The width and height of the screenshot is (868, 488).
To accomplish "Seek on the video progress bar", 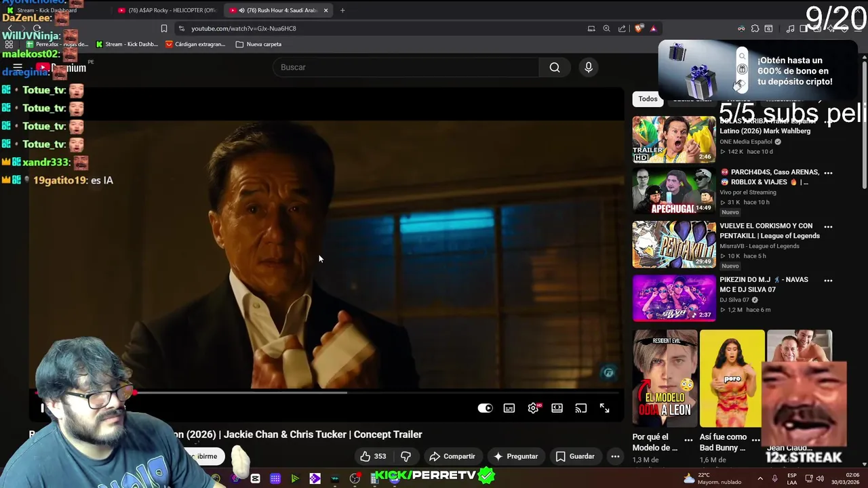I will click(x=327, y=392).
